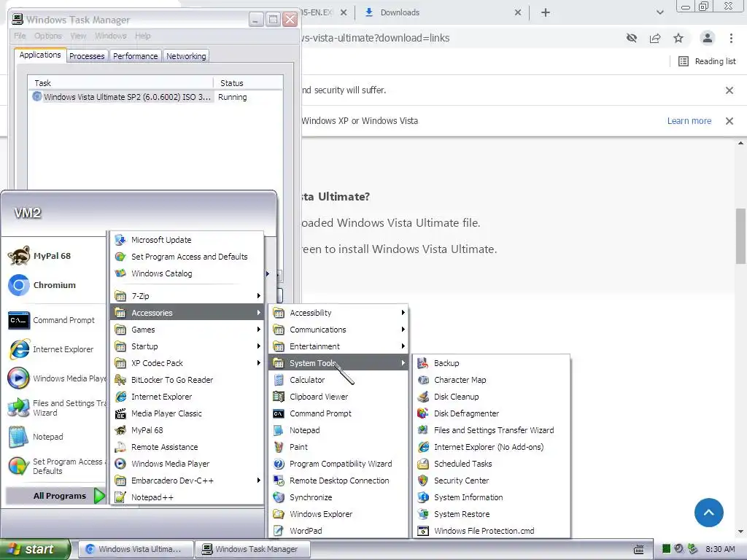
Task: Open Remote Desktop Connection
Action: click(x=338, y=481)
